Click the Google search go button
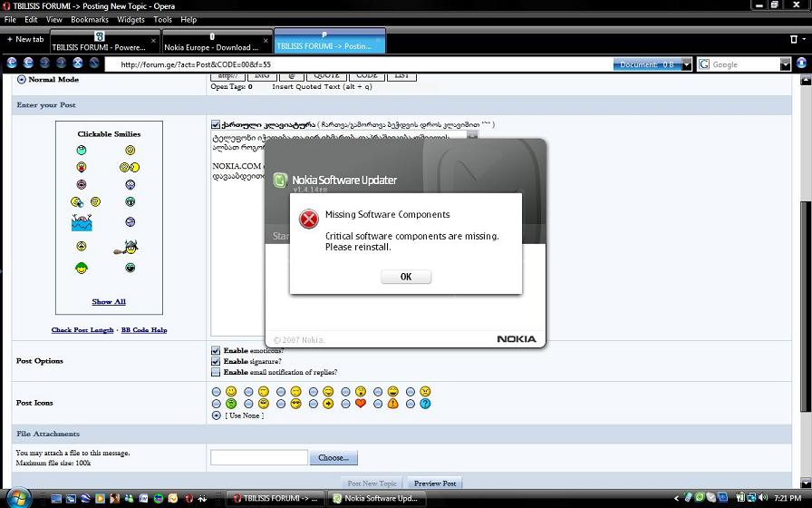The width and height of the screenshot is (812, 508). (802, 63)
